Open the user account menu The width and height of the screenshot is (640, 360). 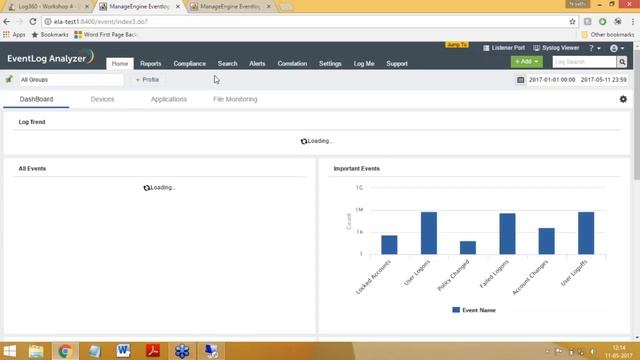point(617,48)
